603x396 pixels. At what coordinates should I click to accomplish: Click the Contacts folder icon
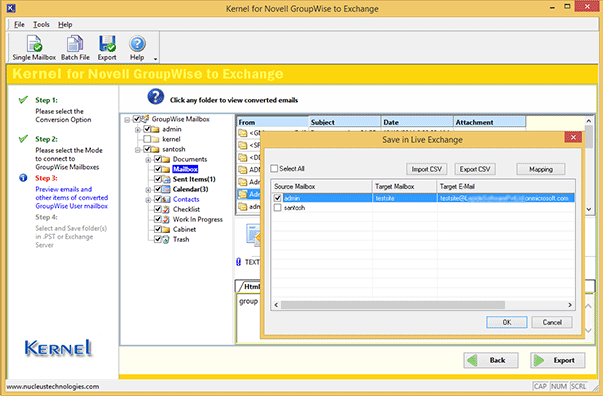point(166,199)
